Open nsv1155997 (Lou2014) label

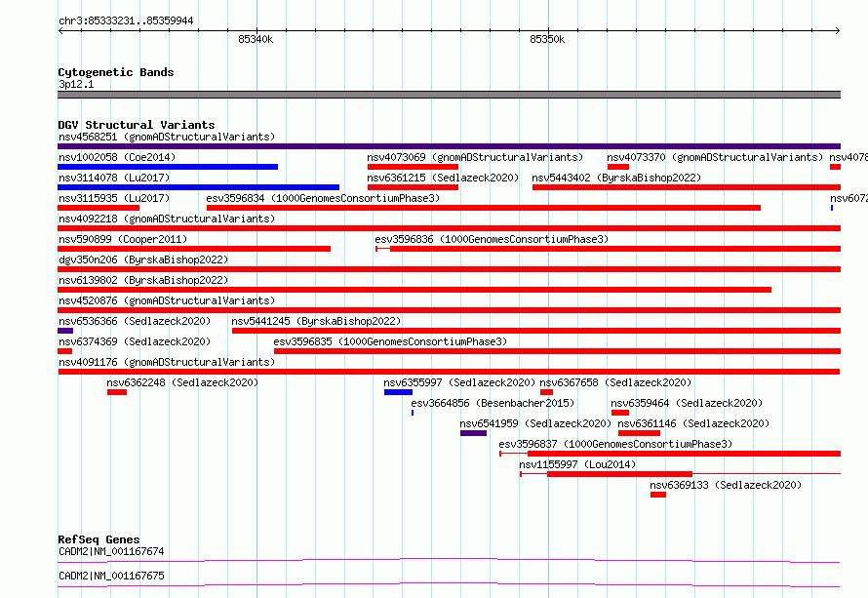click(577, 464)
